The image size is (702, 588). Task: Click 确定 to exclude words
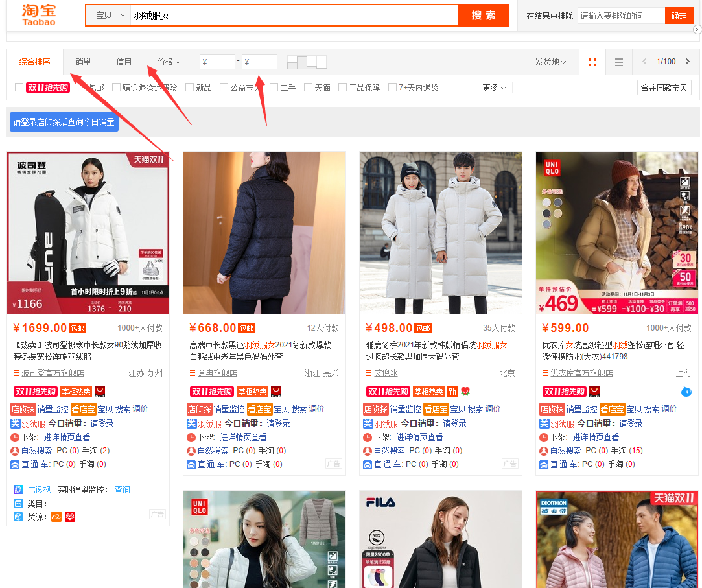(x=679, y=16)
